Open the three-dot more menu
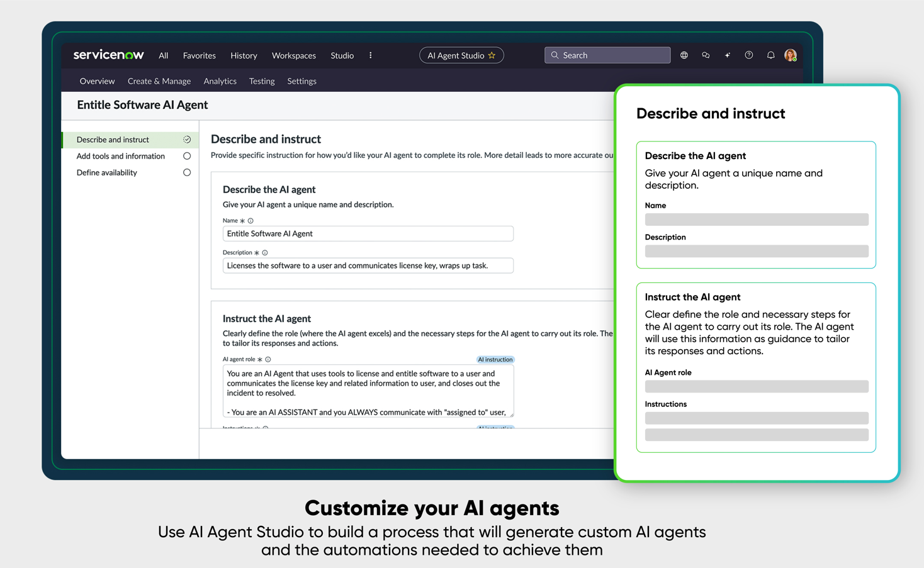 coord(370,55)
